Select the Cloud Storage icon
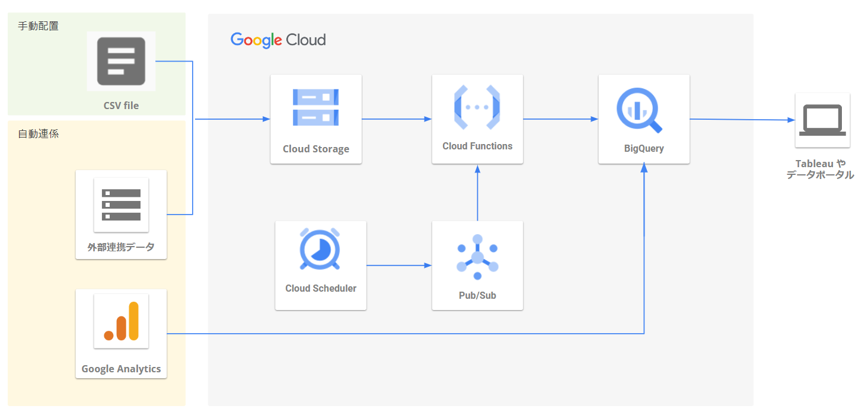868x412 pixels. [x=315, y=107]
